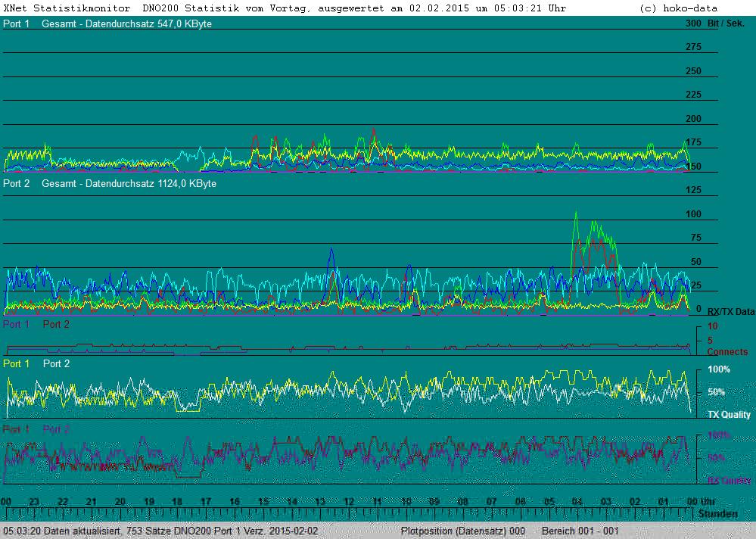Click hour '08' on the time axis
The width and height of the screenshot is (756, 539).
463,501
